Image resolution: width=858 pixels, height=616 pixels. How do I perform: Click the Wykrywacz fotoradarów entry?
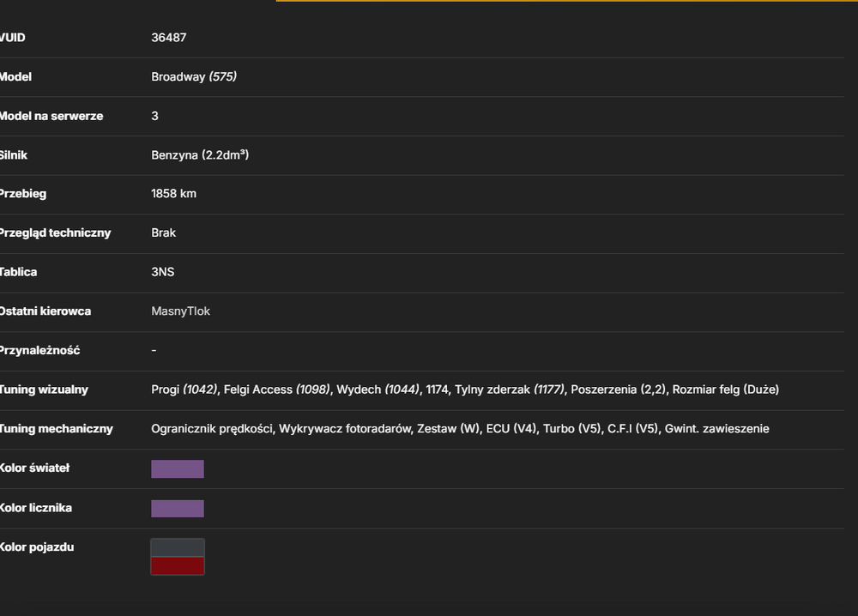pyautogui.click(x=345, y=429)
